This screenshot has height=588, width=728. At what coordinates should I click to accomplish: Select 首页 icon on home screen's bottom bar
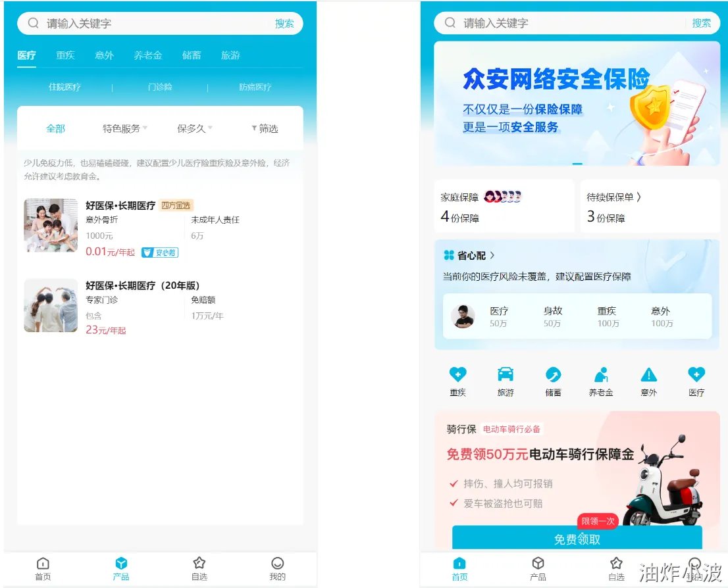[459, 563]
